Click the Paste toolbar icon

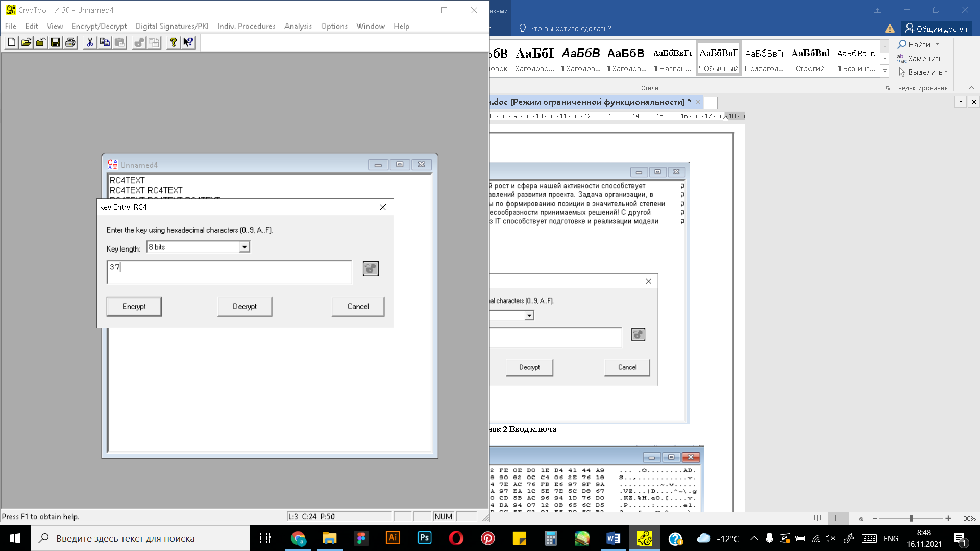(x=119, y=42)
